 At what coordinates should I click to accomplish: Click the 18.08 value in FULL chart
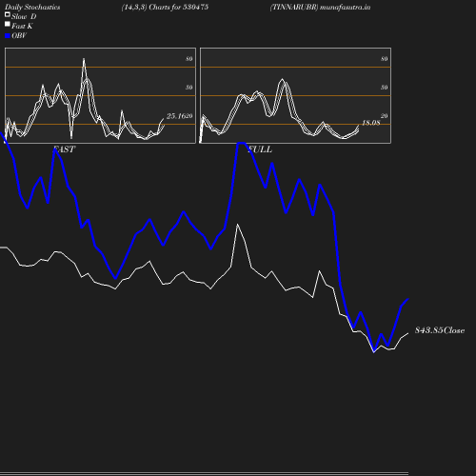click(371, 123)
